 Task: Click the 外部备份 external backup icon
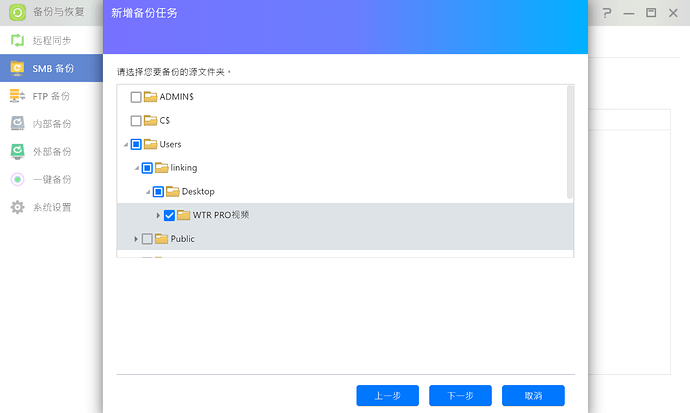(x=17, y=151)
